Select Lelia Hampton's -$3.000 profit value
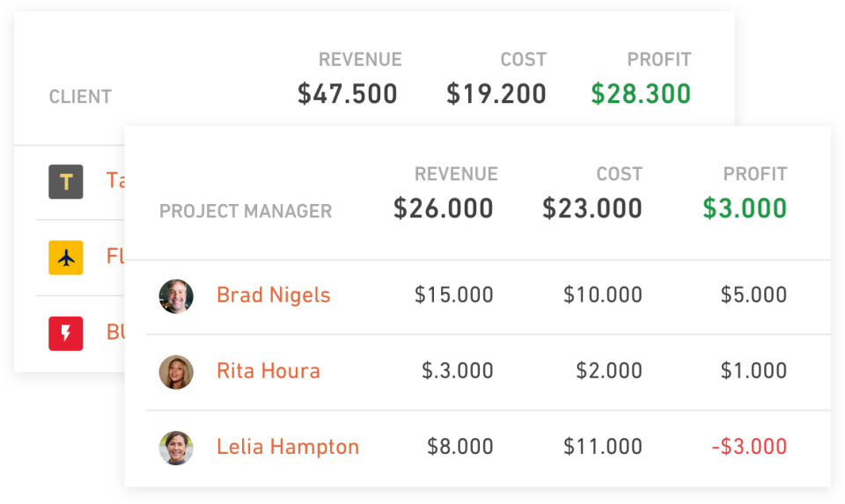This screenshot has width=845, height=504. point(749,446)
